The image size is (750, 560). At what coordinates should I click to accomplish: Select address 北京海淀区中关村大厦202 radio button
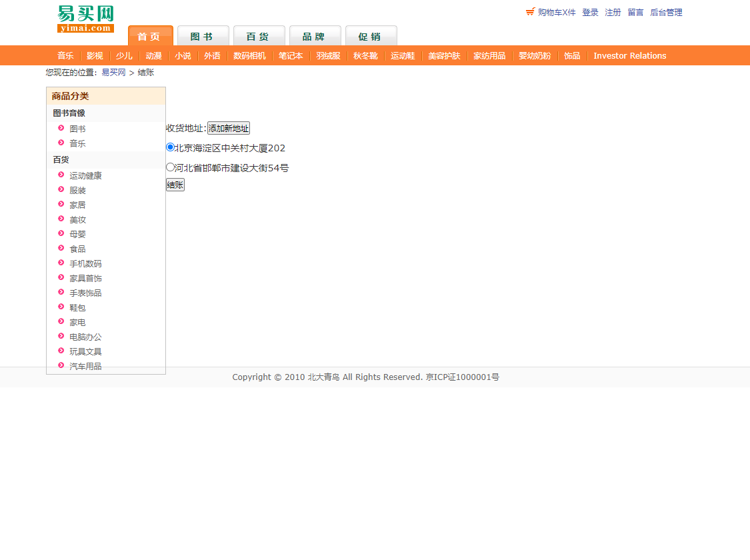pos(170,147)
